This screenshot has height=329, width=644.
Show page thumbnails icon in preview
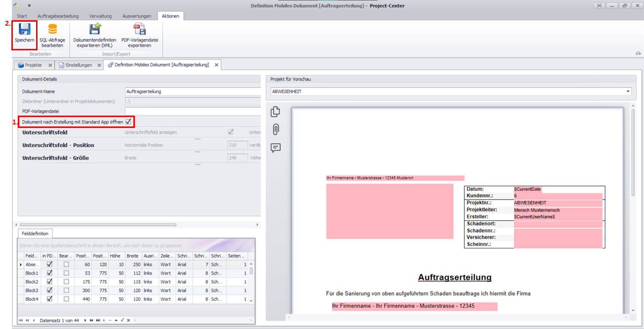pos(276,112)
